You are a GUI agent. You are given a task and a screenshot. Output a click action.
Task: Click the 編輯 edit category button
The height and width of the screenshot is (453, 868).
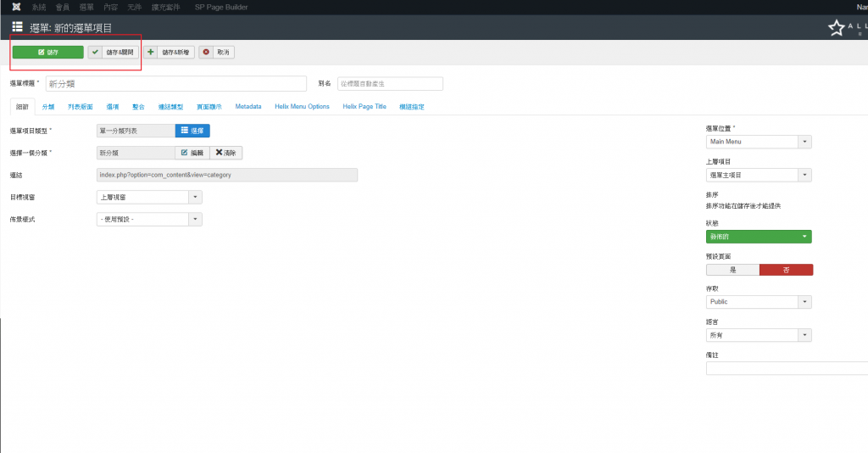[192, 153]
